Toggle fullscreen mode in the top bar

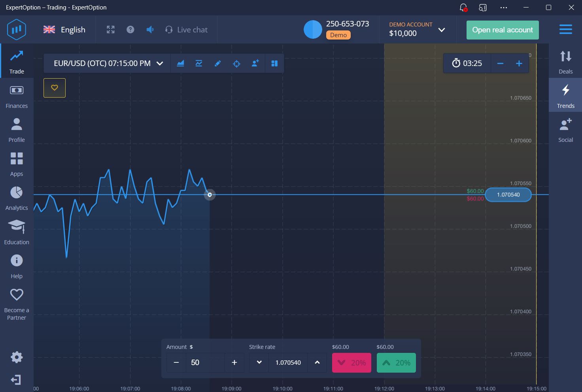[110, 29]
